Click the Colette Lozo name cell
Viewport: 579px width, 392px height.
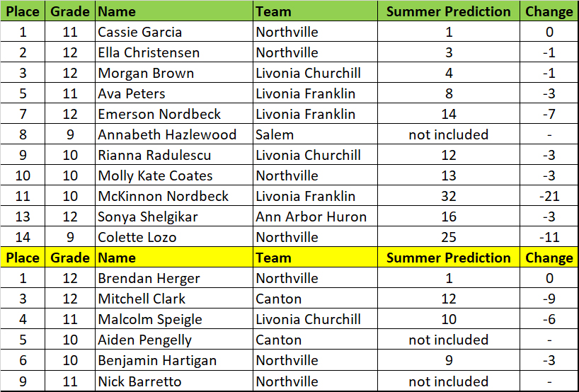tap(137, 237)
